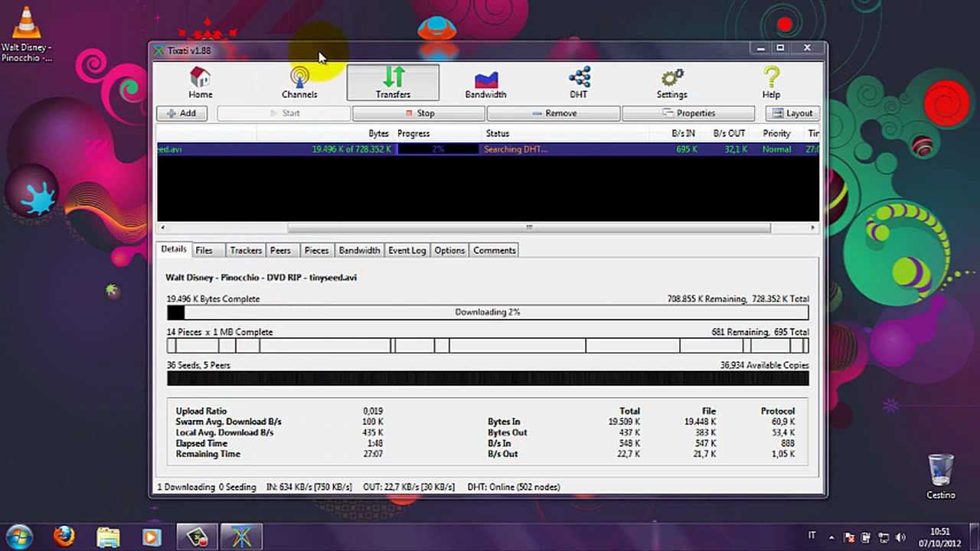980x551 pixels.
Task: Open the Channels section
Action: 299,83
